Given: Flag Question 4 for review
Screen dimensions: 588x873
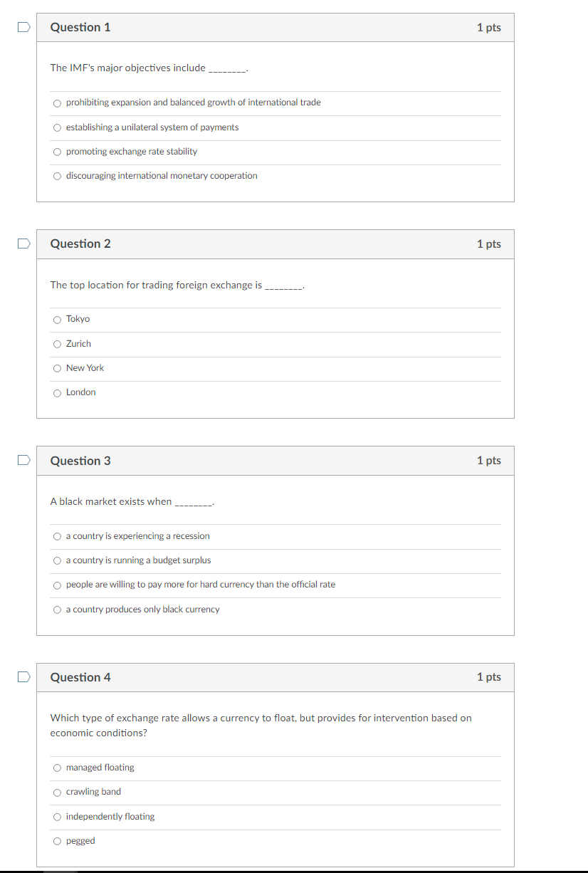Looking at the screenshot, I should (23, 676).
